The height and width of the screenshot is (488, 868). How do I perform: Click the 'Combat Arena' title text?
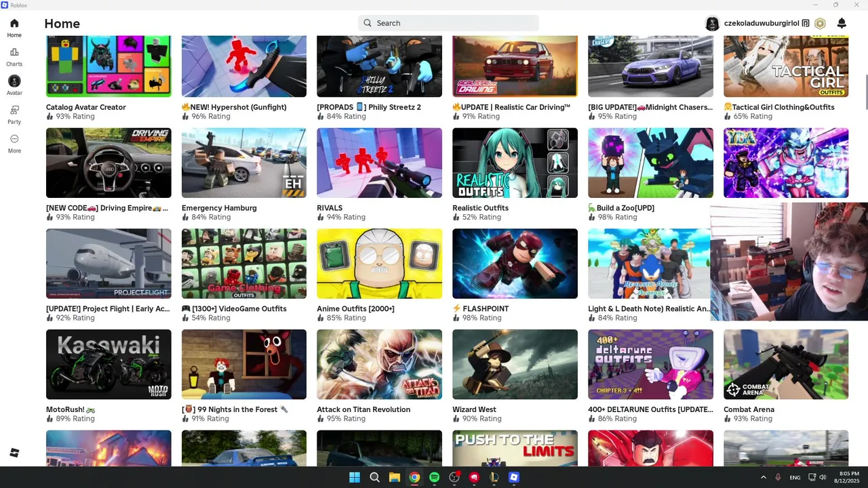tap(749, 409)
